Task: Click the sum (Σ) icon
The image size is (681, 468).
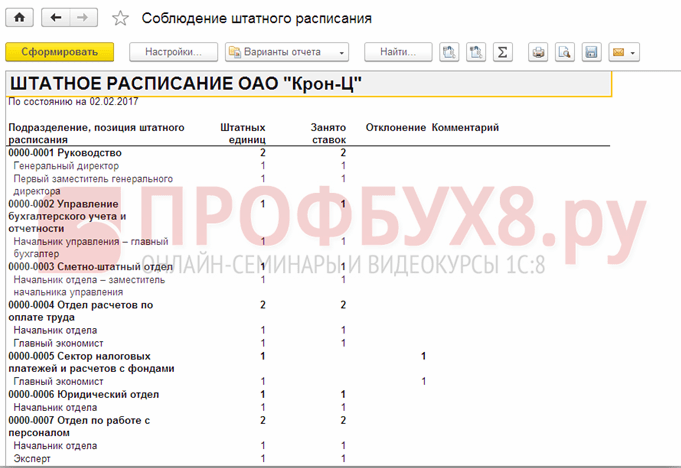Action: click(x=502, y=52)
